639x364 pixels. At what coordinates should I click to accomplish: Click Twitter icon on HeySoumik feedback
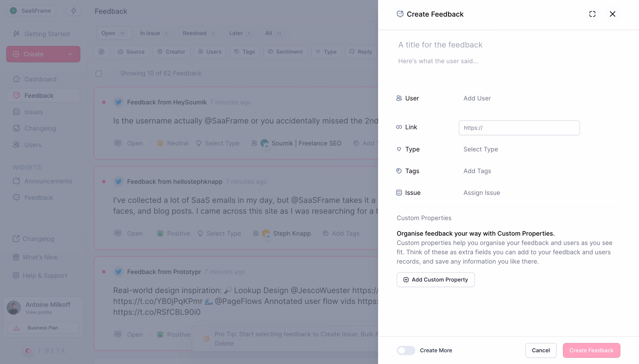[119, 102]
